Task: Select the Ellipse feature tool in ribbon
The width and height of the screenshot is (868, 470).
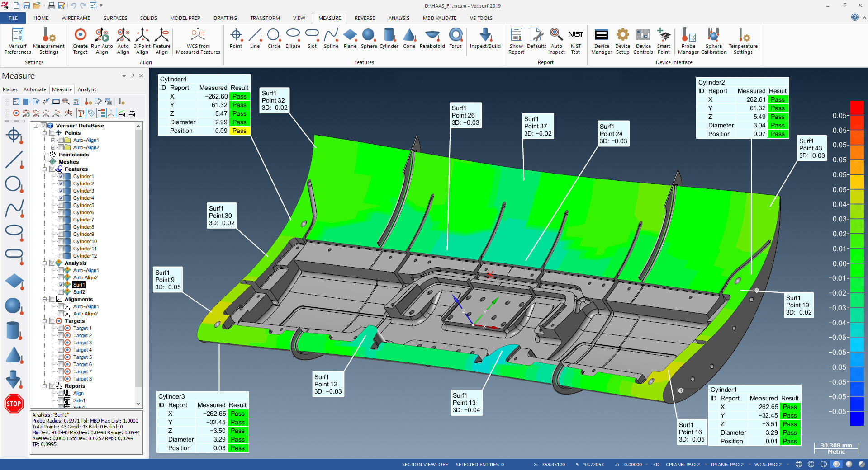Action: pos(293,38)
